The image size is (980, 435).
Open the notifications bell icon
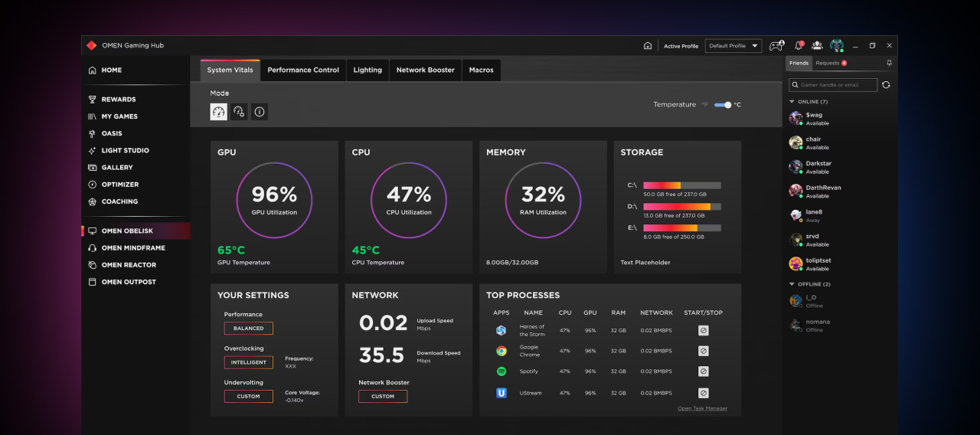pos(799,45)
